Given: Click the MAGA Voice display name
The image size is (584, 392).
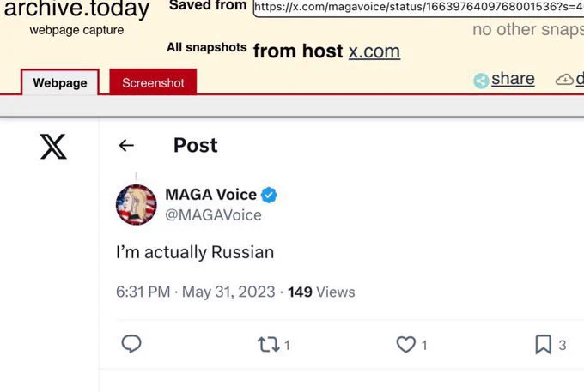Looking at the screenshot, I should tap(210, 195).
